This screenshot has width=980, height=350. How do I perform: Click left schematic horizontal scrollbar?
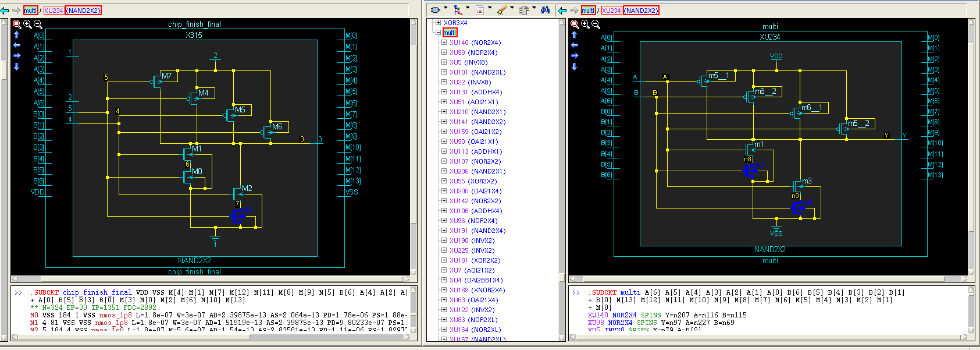210,279
